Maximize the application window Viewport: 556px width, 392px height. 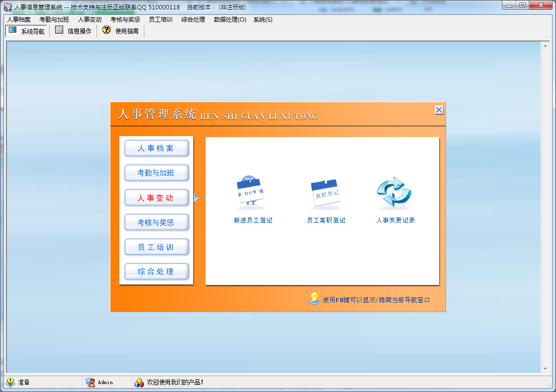pos(522,5)
